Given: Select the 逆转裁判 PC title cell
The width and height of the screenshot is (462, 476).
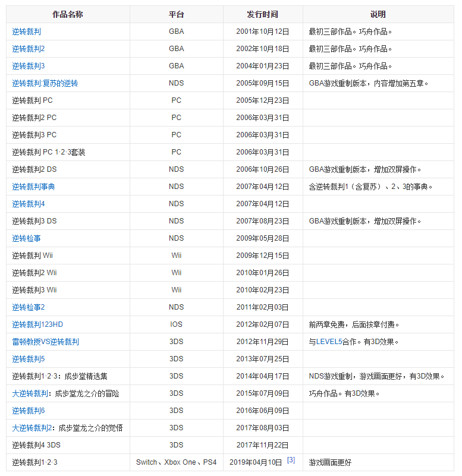Looking at the screenshot, I should (68, 100).
